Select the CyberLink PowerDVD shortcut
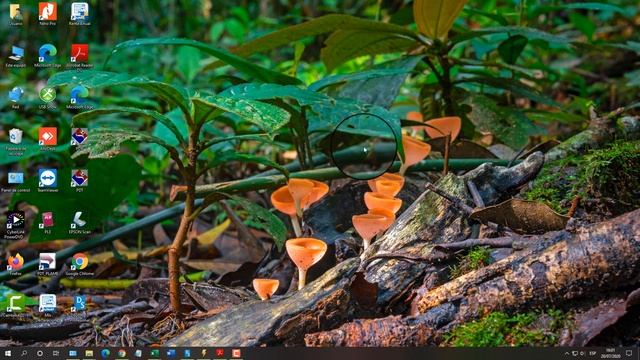640x360 pixels. coord(16,224)
